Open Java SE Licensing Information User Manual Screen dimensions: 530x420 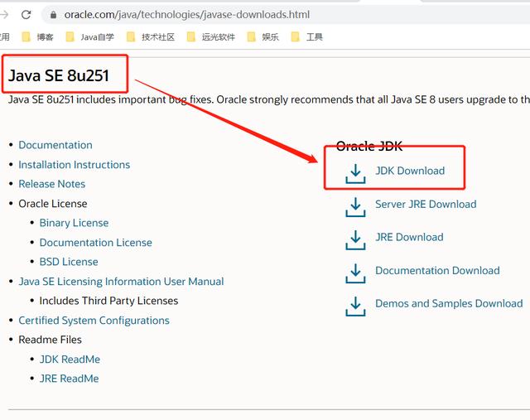(122, 282)
